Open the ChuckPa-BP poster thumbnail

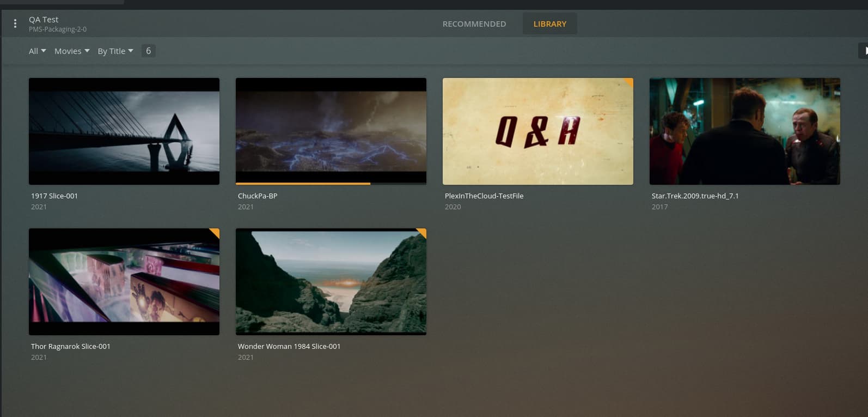pyautogui.click(x=331, y=131)
